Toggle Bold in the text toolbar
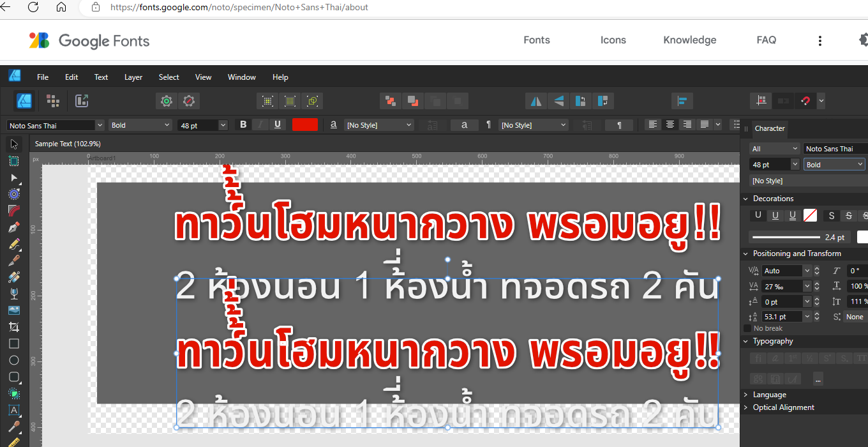 (243, 125)
